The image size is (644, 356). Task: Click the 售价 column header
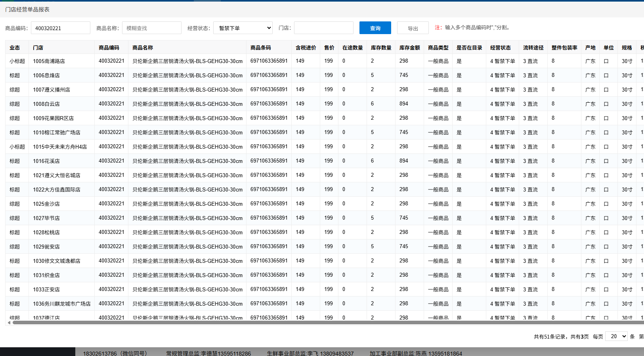[x=329, y=48]
